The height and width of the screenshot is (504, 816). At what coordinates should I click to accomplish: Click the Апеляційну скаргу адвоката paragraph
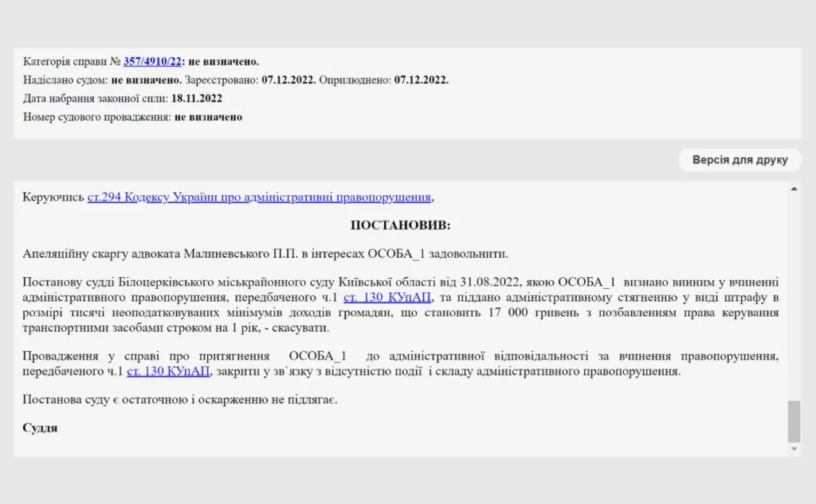tap(265, 254)
